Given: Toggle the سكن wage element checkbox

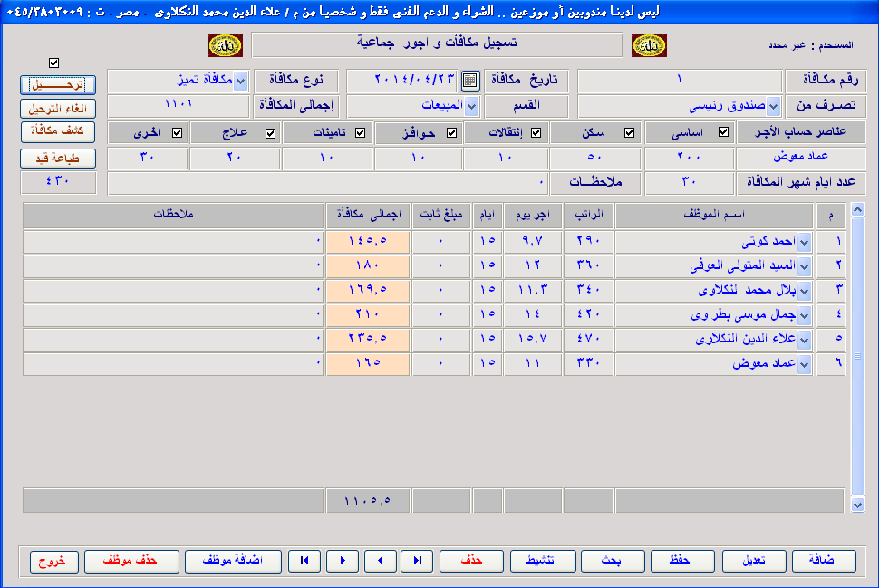Looking at the screenshot, I should tap(629, 133).
